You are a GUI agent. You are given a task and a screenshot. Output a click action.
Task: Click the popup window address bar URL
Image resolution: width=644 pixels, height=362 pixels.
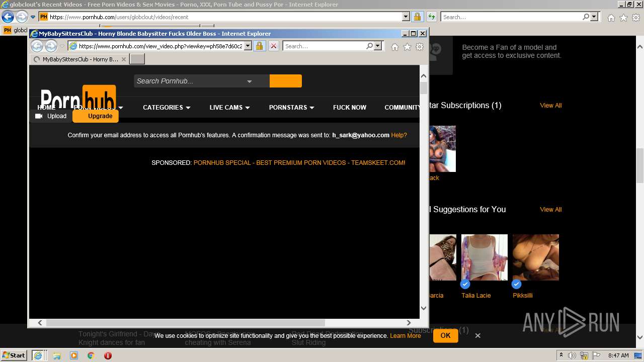(160, 46)
